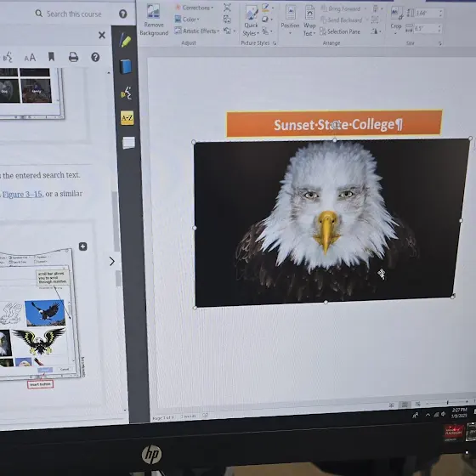
Task: Click the Change Picture icon
Action: pos(227,20)
